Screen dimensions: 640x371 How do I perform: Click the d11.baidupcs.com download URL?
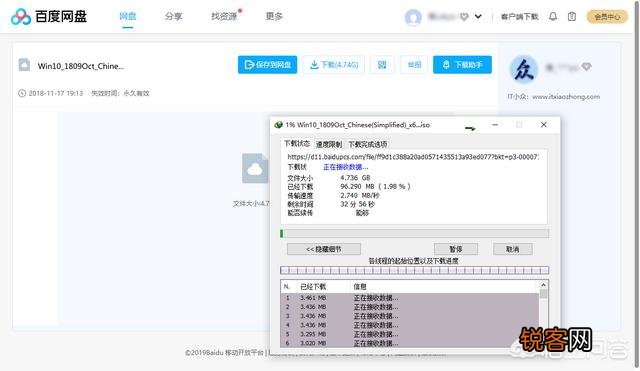[x=413, y=157]
